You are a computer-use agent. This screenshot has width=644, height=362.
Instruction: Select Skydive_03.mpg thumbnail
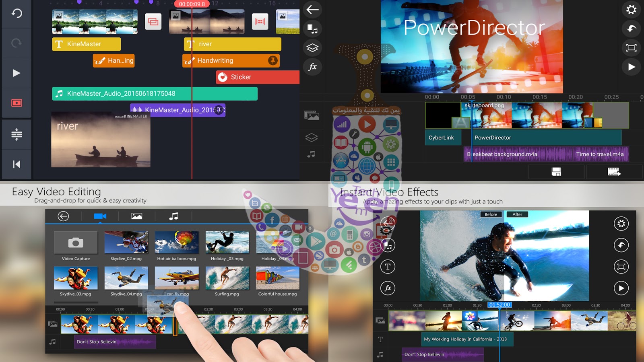(76, 278)
